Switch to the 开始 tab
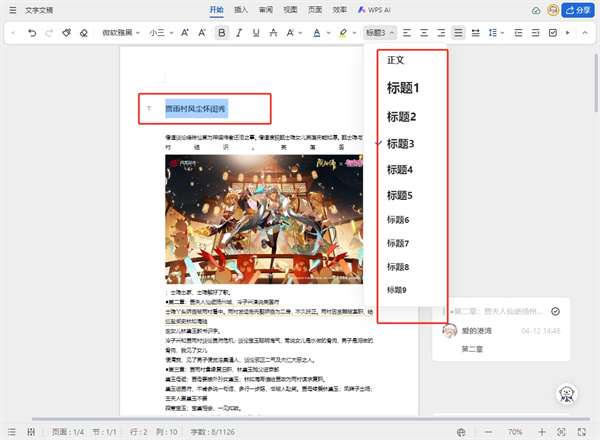 point(217,10)
